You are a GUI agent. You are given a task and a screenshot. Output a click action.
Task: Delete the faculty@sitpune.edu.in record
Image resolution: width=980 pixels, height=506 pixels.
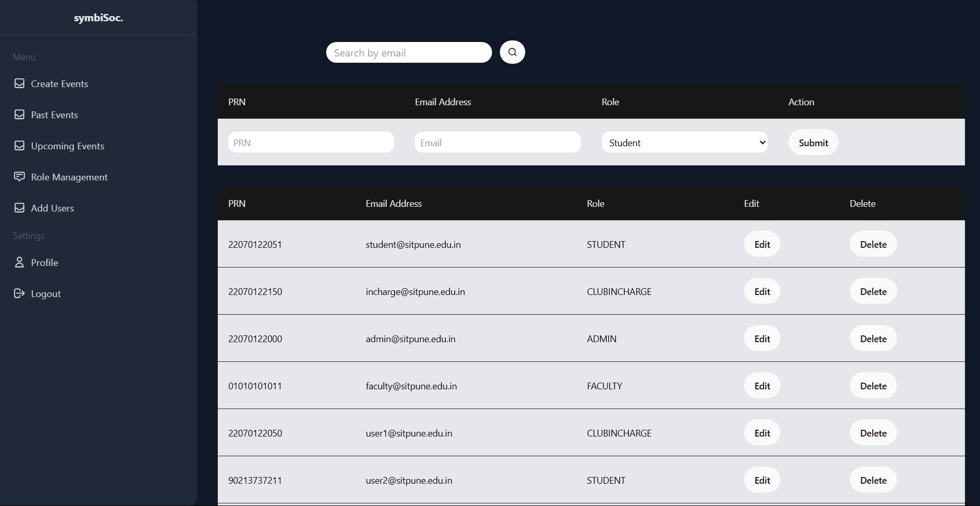(873, 386)
